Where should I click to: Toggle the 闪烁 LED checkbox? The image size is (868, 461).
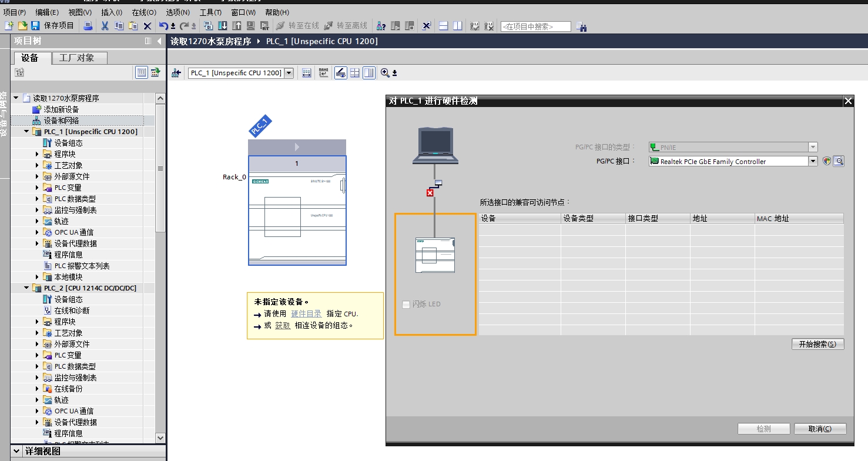pos(405,305)
